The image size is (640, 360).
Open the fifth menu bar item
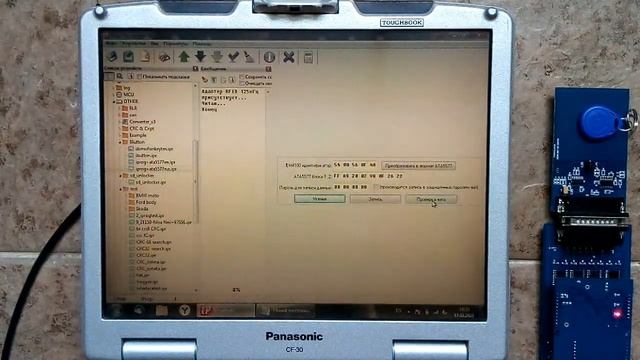tap(202, 43)
